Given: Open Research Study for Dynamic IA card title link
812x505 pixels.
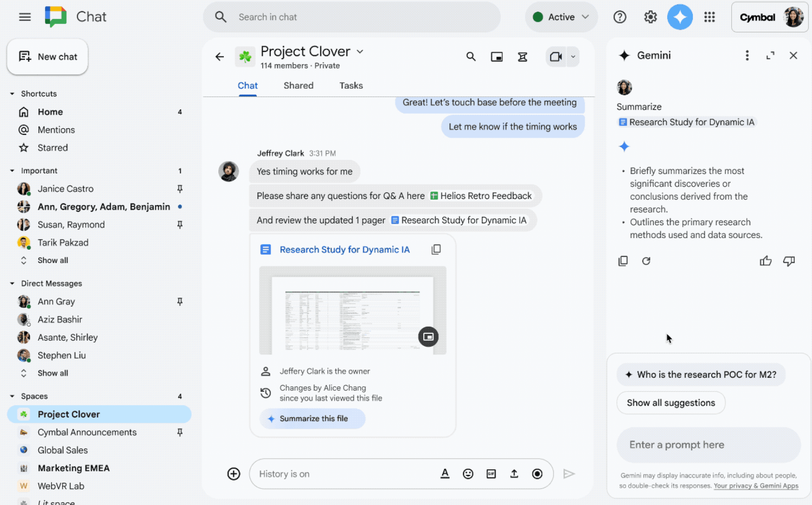Looking at the screenshot, I should (344, 250).
